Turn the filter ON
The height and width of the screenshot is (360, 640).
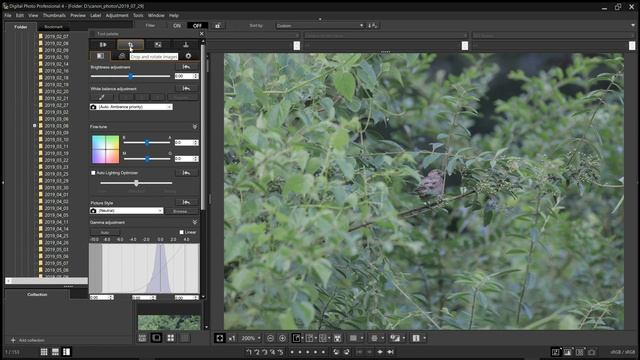(x=177, y=25)
